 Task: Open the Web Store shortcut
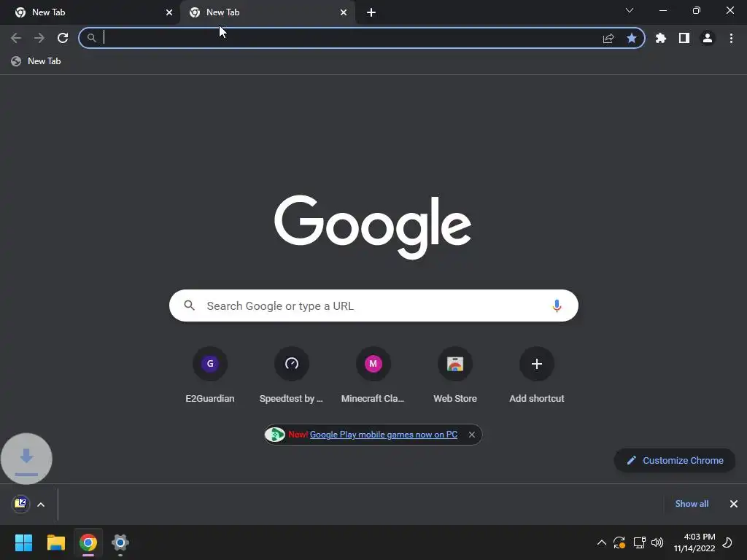pos(455,376)
